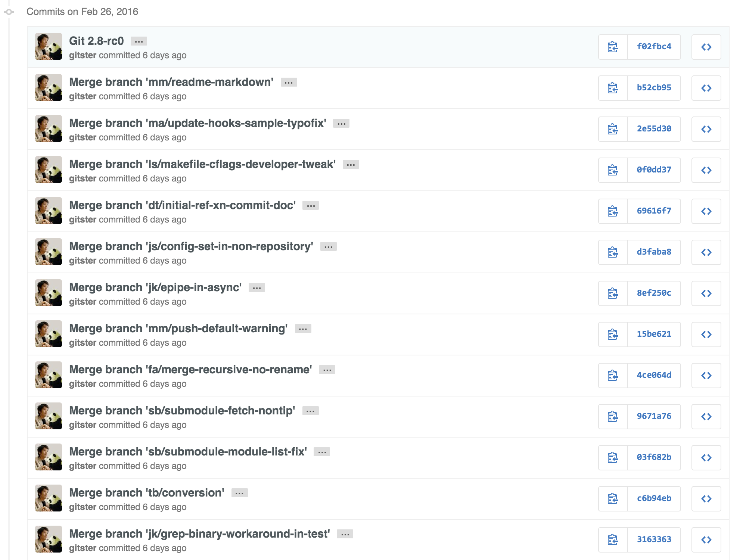Screen dimensions: 743x560
Task: Open avatar thumbnail beside 'ls/makefile-cflags-developer-tweak' commit
Action: click(x=49, y=169)
